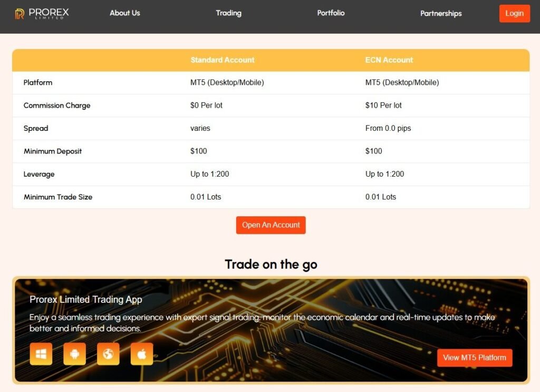Select the Android app download icon
This screenshot has height=392, width=540.
(x=74, y=354)
